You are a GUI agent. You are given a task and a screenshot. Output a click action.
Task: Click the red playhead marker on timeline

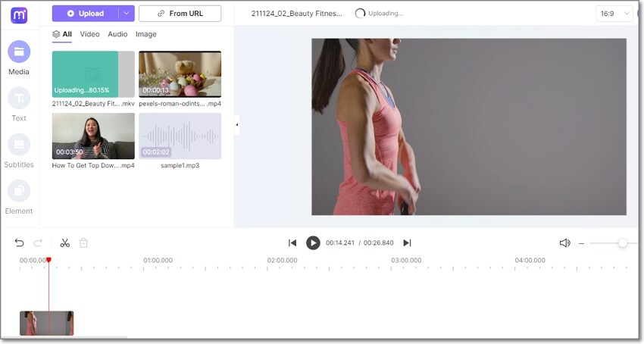click(48, 260)
